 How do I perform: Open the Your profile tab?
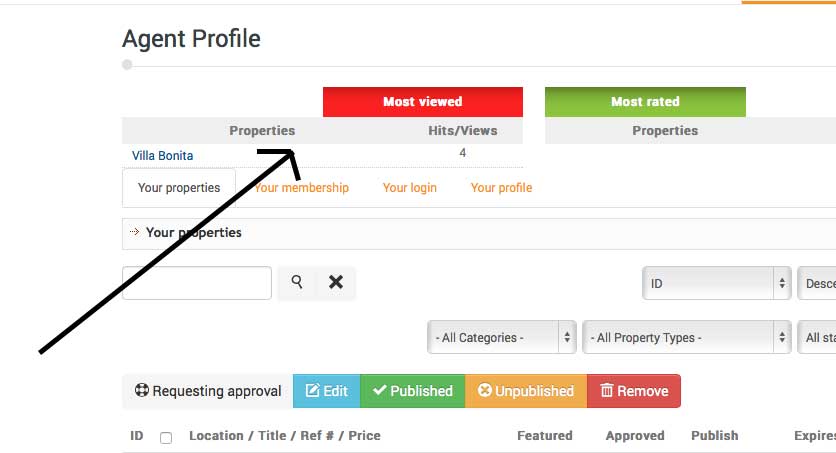pyautogui.click(x=501, y=188)
